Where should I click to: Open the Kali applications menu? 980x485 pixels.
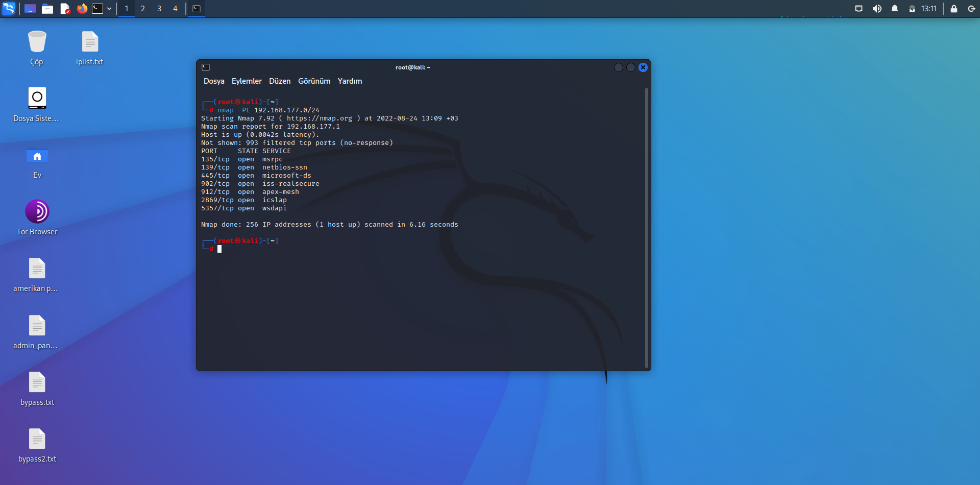9,9
